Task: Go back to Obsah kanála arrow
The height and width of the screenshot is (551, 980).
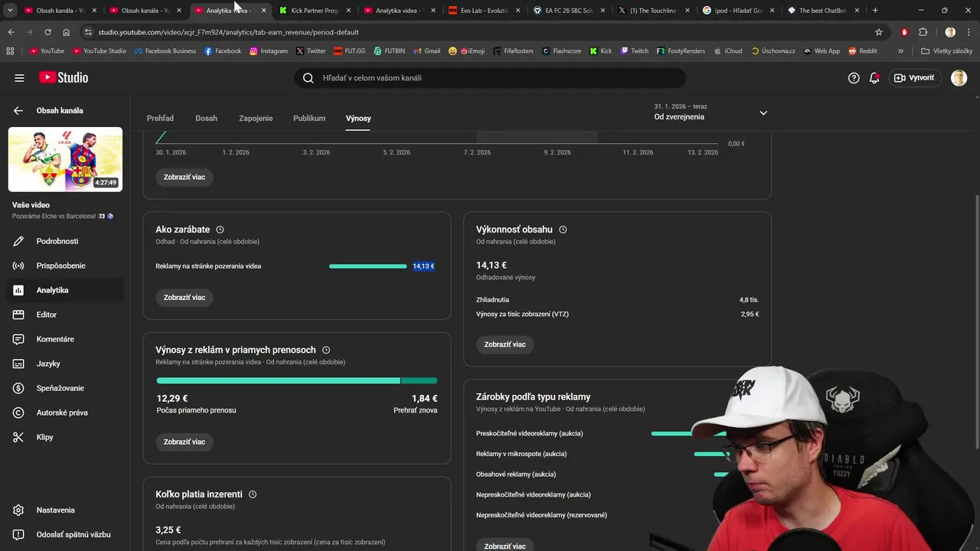Action: tap(18, 110)
